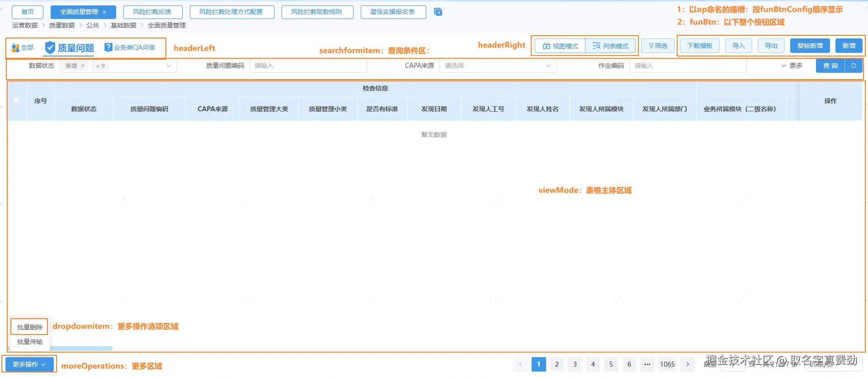Click the horizontal table scrollbar
Image resolution: width=868 pixels, height=377 pixels.
pyautogui.click(x=81, y=349)
